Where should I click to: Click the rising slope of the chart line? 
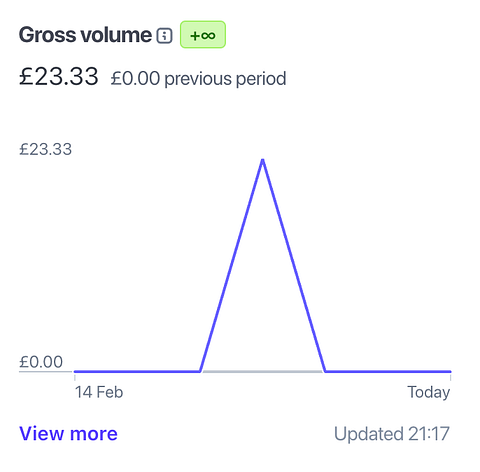pyautogui.click(x=231, y=266)
